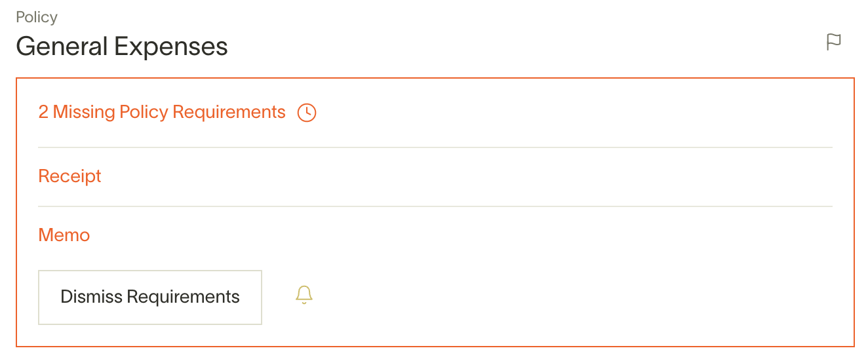Choose the Receipt row in requirements panel
This screenshot has width=868, height=363.
click(x=70, y=176)
